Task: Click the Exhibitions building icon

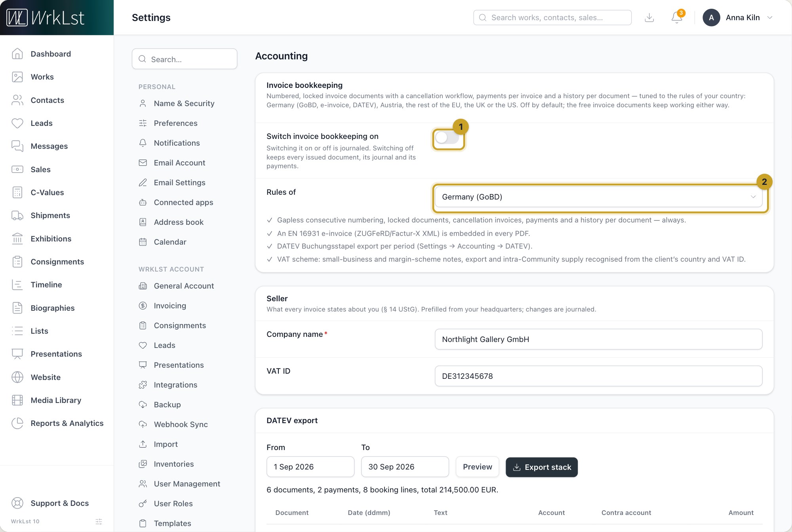Action: click(x=17, y=239)
